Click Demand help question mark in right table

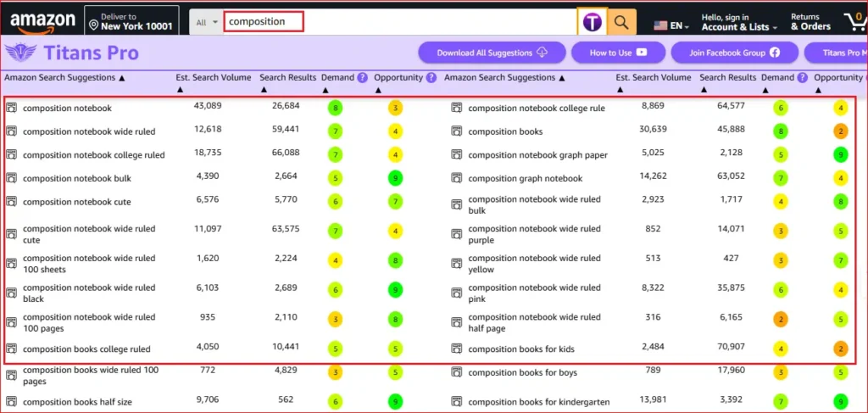(x=802, y=77)
